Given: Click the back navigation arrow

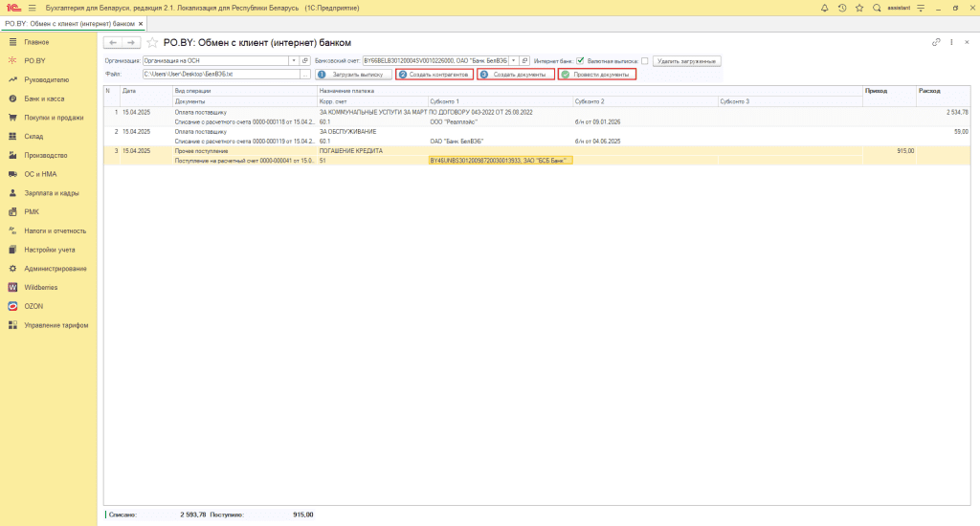Looking at the screenshot, I should [x=113, y=43].
